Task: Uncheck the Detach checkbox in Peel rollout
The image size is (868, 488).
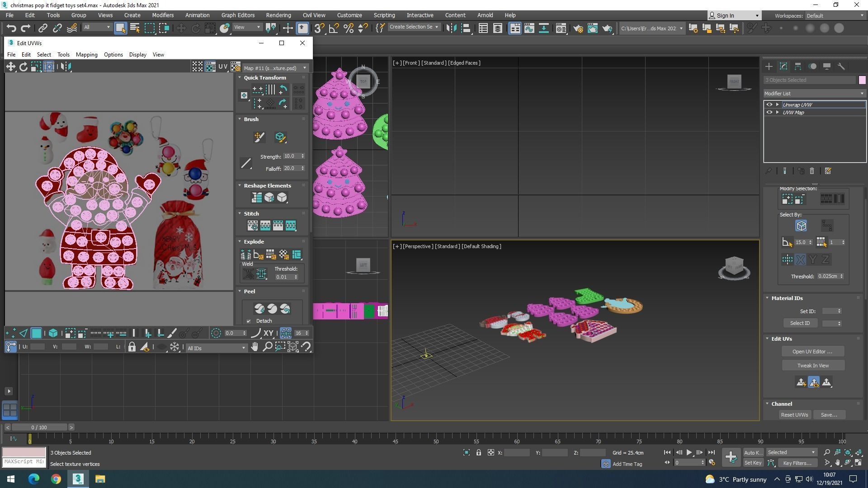Action: click(x=249, y=321)
